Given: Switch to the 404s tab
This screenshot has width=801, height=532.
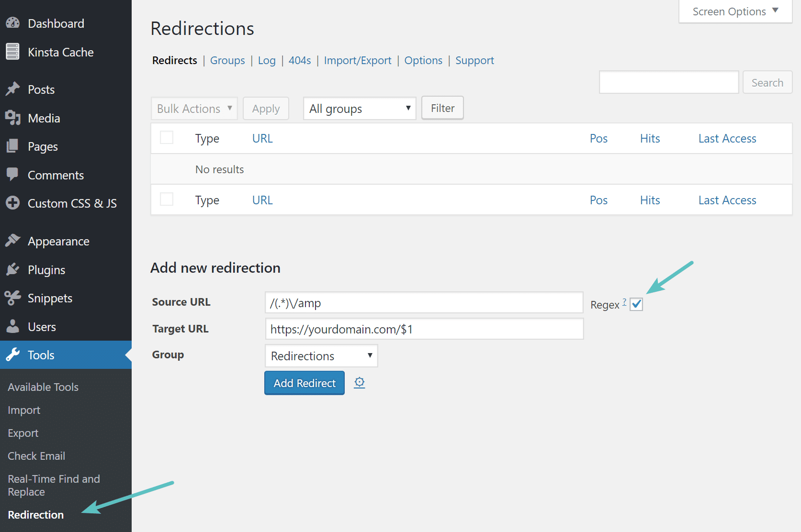Looking at the screenshot, I should point(299,60).
